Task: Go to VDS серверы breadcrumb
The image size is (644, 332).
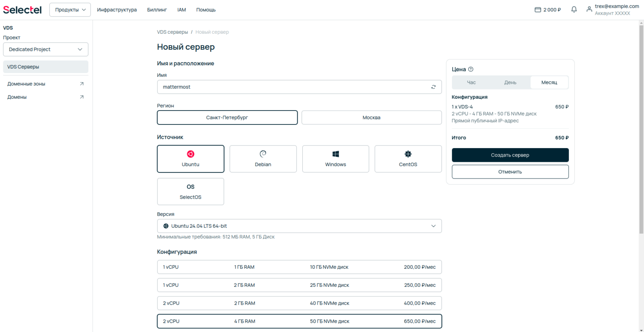Action: (x=172, y=32)
